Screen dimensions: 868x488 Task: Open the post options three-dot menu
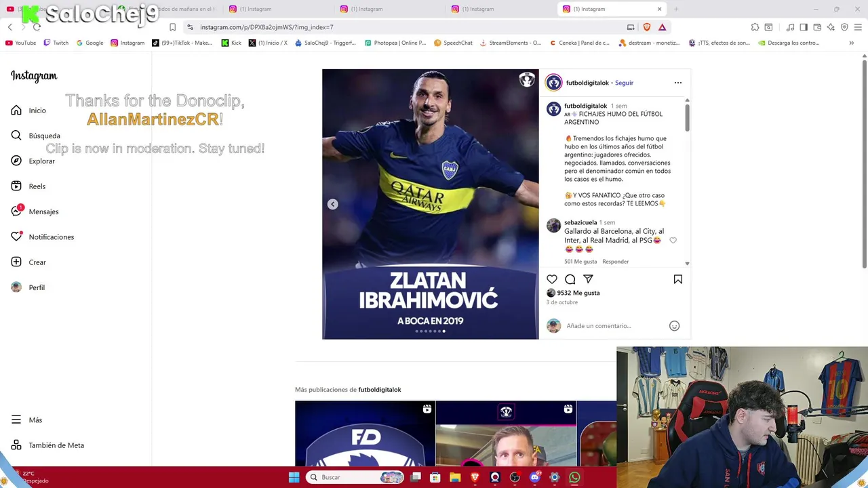[x=677, y=83]
